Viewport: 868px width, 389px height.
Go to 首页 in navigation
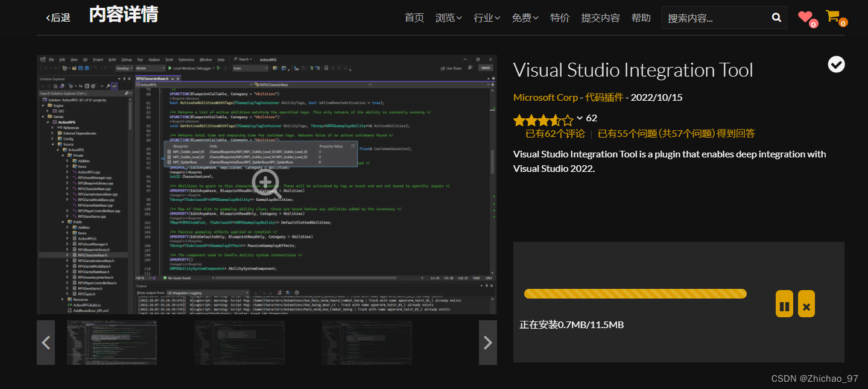coord(414,17)
